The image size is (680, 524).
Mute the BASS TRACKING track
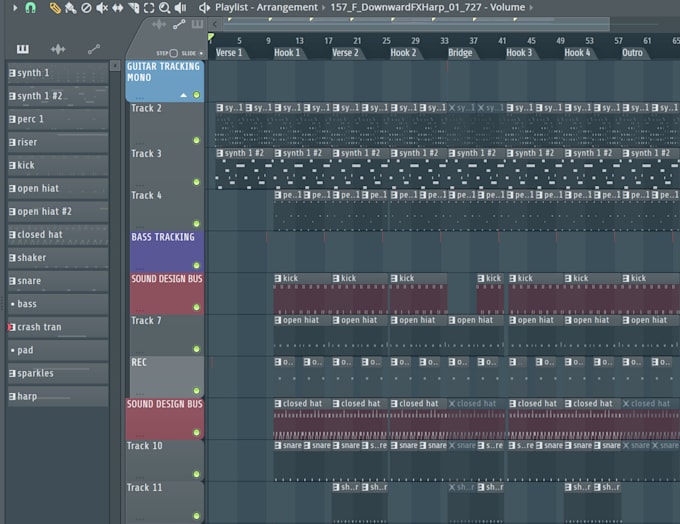coord(196,265)
